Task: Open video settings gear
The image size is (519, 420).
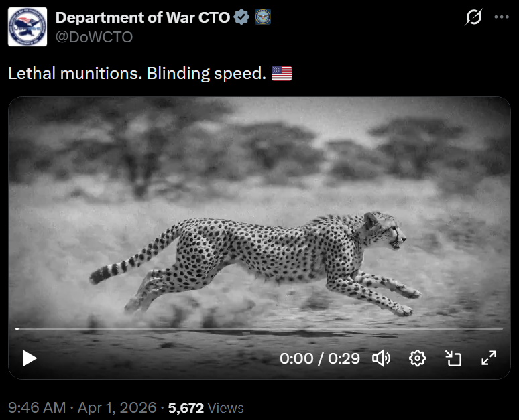Action: (x=418, y=358)
